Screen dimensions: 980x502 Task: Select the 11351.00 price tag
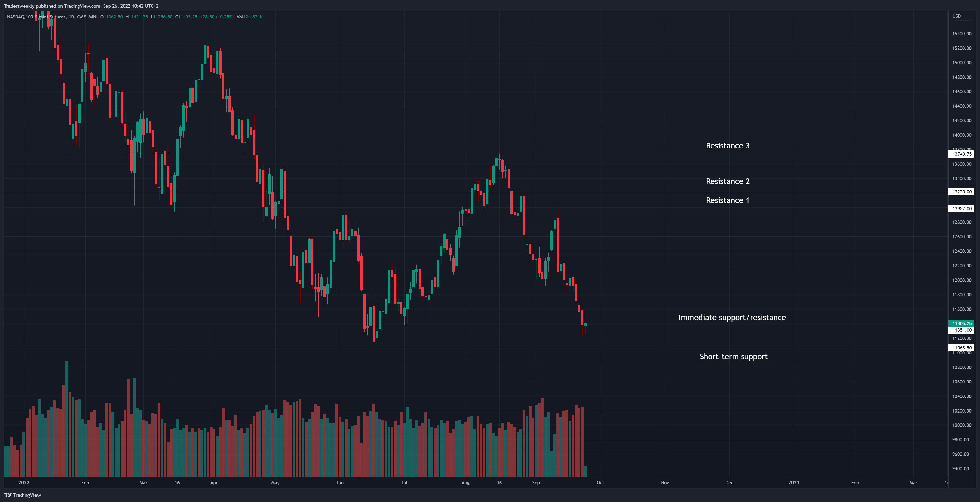tap(961, 330)
